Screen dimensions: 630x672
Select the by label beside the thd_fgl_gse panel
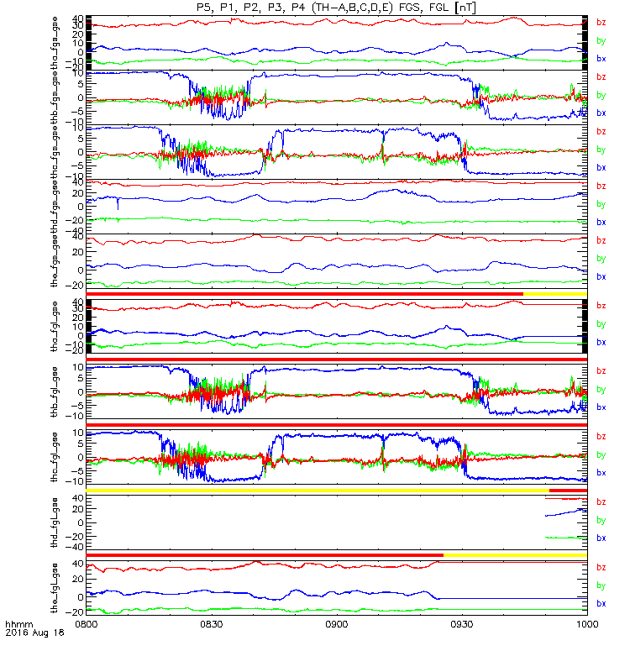pos(601,520)
